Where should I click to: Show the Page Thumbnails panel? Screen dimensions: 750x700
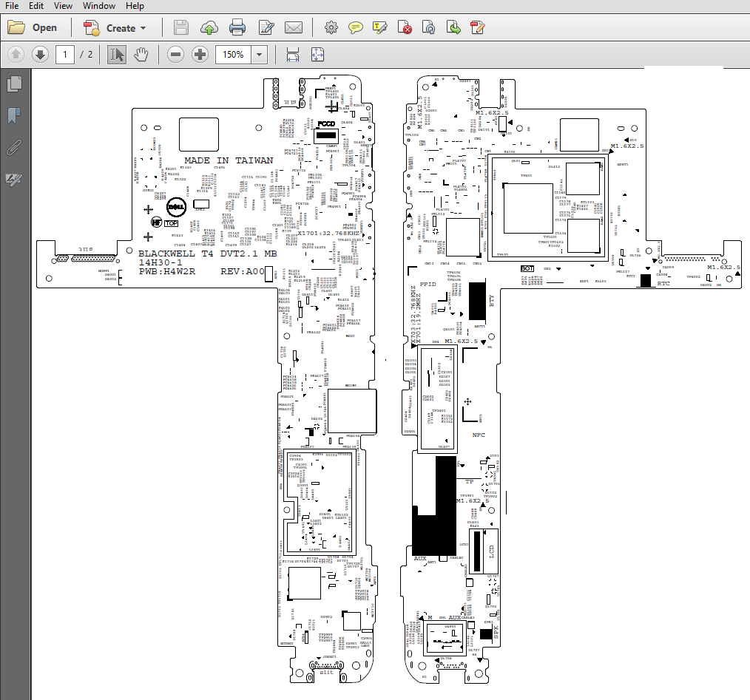click(14, 84)
